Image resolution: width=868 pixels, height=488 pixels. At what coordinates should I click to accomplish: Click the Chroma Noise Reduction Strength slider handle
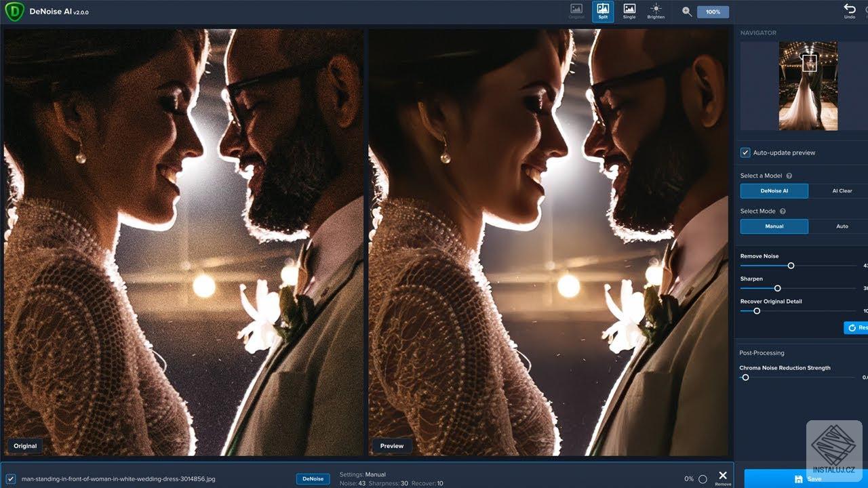[745, 378]
